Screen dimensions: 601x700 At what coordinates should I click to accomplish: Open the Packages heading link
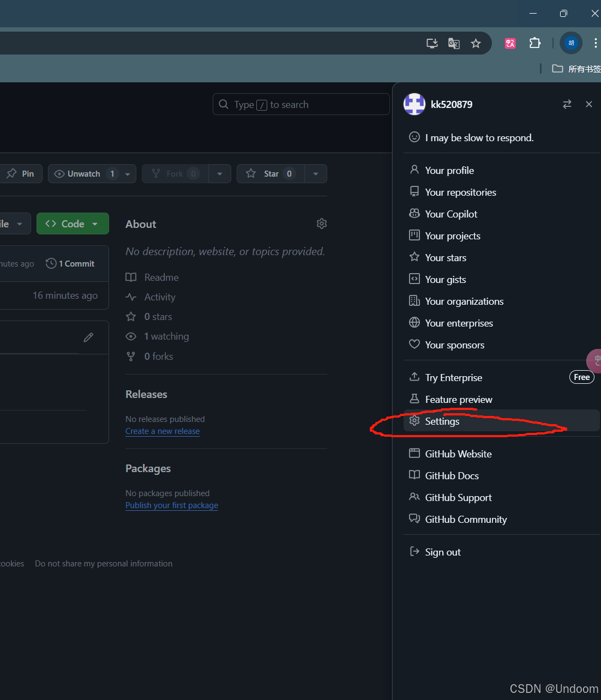148,468
